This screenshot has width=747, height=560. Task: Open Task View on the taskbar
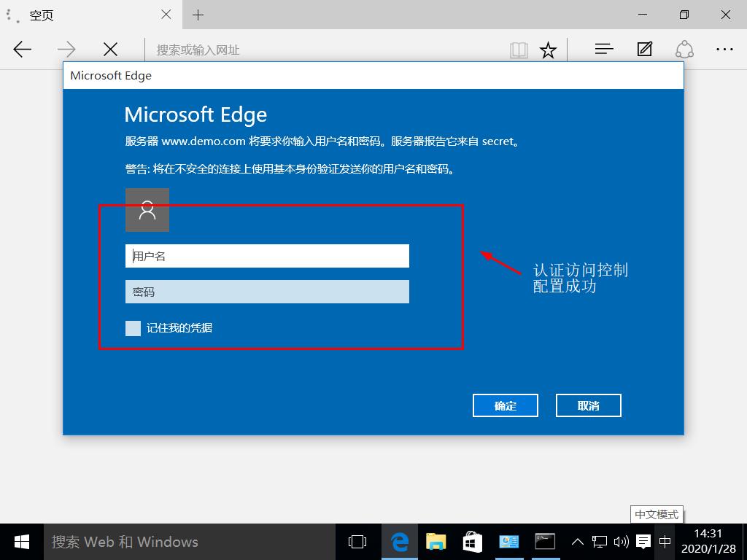(x=357, y=542)
